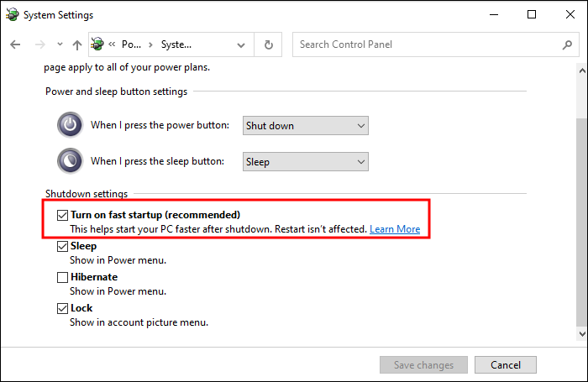Screen dimensions: 588x382
Task: Disable Turn on fast startup checkbox
Action: 62,215
